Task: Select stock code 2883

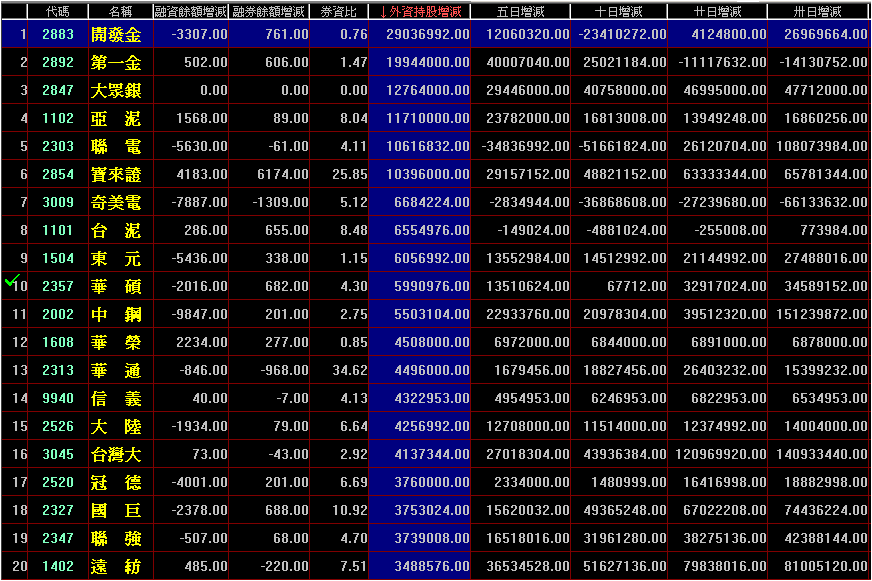Action: pos(58,34)
